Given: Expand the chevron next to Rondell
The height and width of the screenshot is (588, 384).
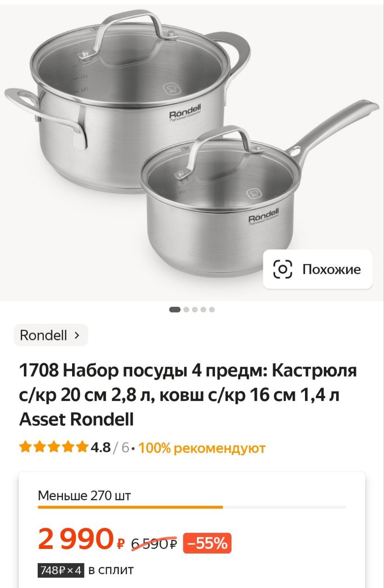Looking at the screenshot, I should pos(77,335).
